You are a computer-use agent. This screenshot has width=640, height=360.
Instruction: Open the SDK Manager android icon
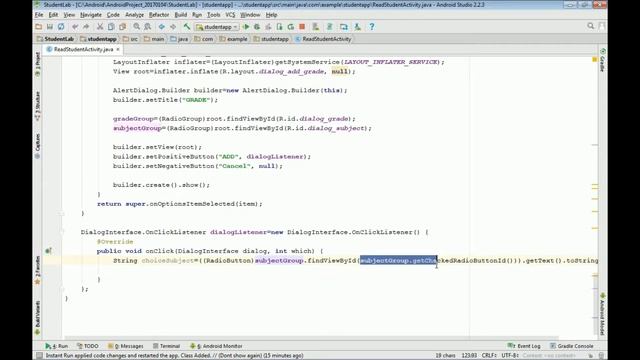(x=358, y=27)
